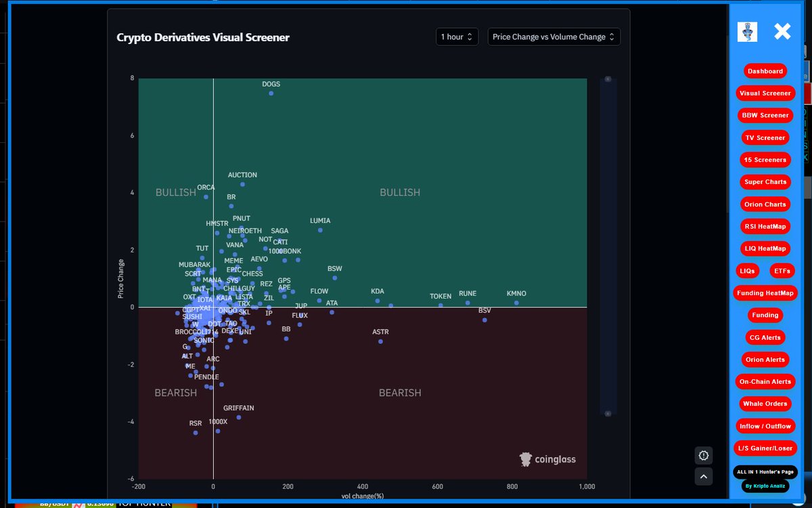Open the L/S Gainer/Loser page
Image resolution: width=812 pixels, height=508 pixels.
point(765,448)
